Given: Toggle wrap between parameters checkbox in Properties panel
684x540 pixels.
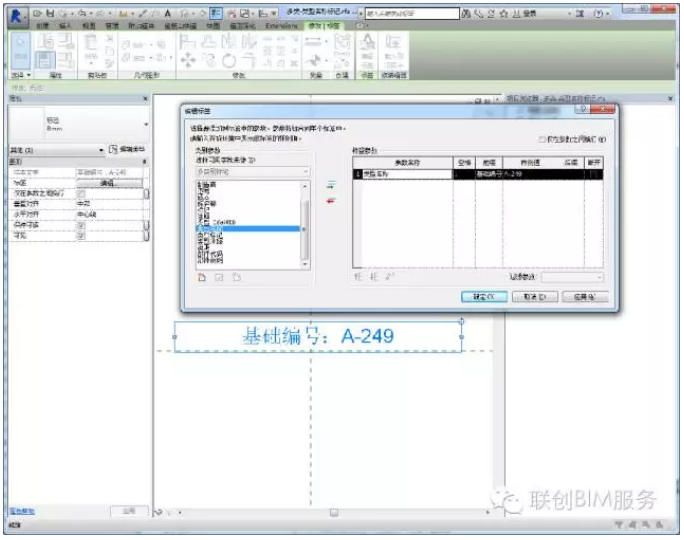Looking at the screenshot, I should (81, 193).
